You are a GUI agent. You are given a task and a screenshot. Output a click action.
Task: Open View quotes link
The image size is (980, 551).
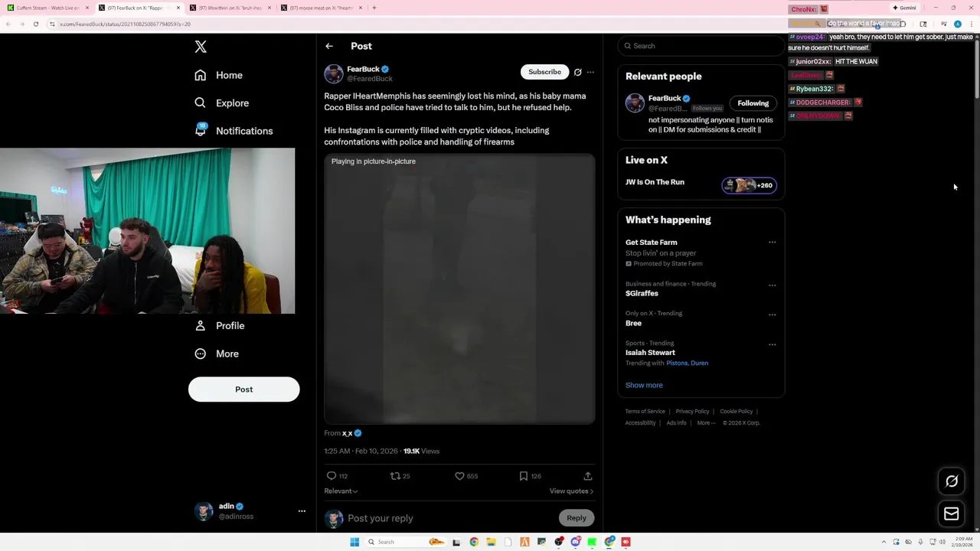(571, 491)
